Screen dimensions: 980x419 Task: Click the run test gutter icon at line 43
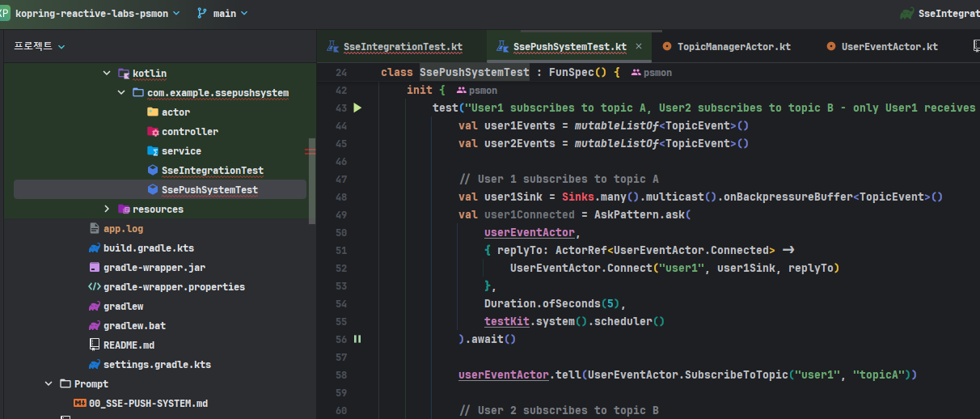[x=357, y=108]
